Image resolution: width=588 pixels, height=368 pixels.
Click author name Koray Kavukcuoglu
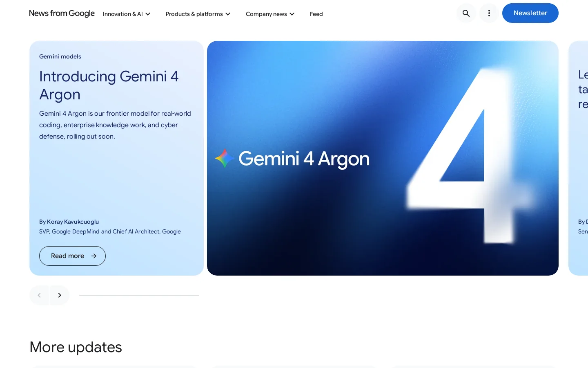(x=73, y=222)
